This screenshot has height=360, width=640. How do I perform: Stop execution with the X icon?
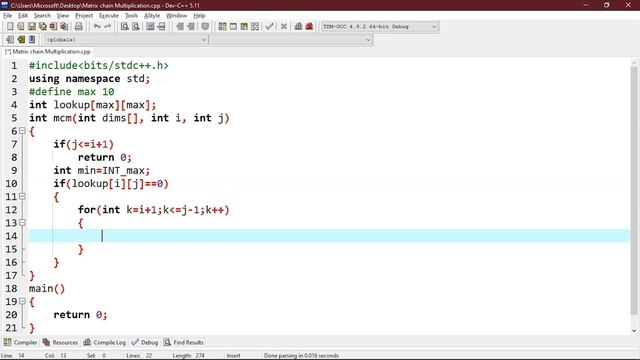tap(284, 27)
